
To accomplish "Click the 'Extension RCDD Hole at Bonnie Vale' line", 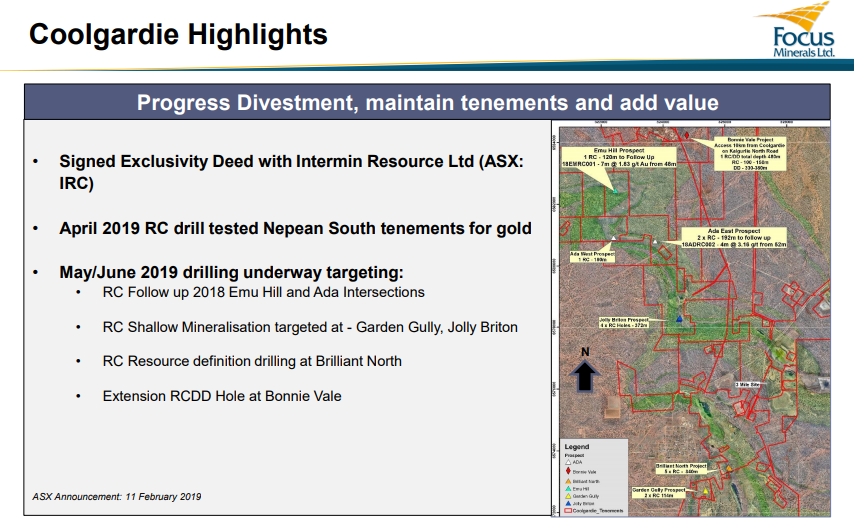I will [x=222, y=396].
